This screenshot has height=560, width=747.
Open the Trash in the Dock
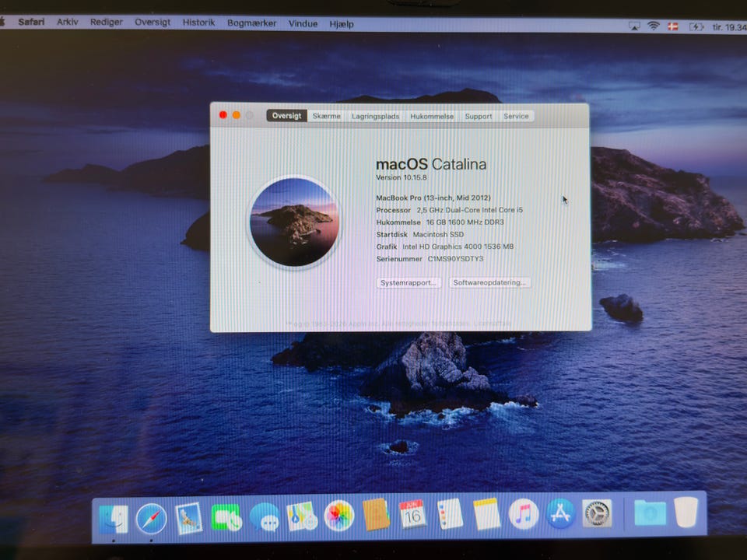pos(686,513)
